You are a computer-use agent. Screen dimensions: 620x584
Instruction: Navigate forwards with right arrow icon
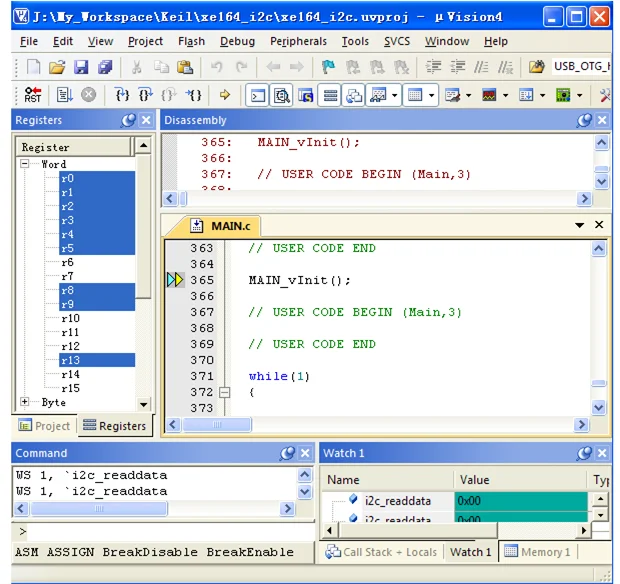(297, 67)
